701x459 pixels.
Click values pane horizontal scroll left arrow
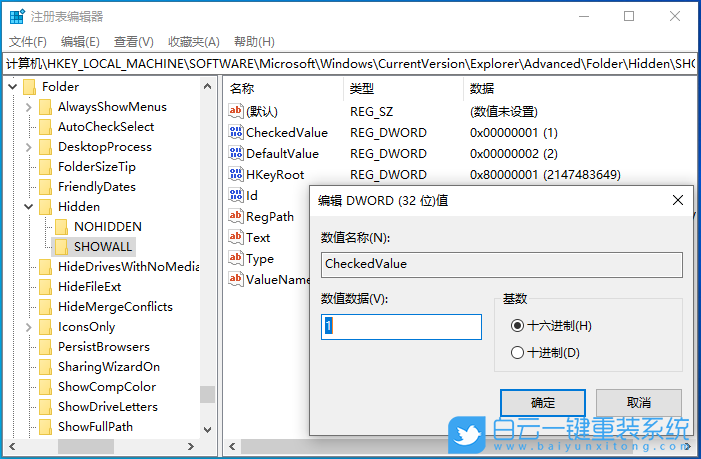(232, 446)
